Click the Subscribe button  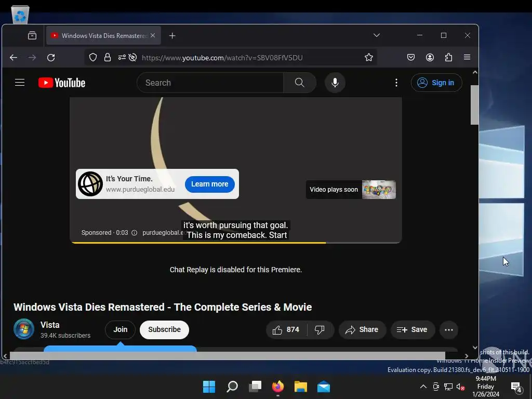pos(164,329)
